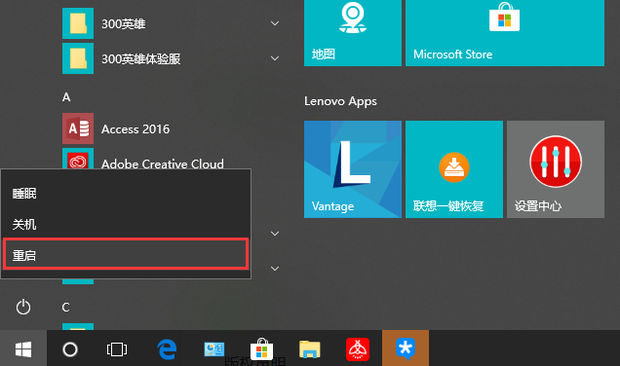Open the 地图 (Maps) tile
This screenshot has width=620, height=366.
[353, 33]
